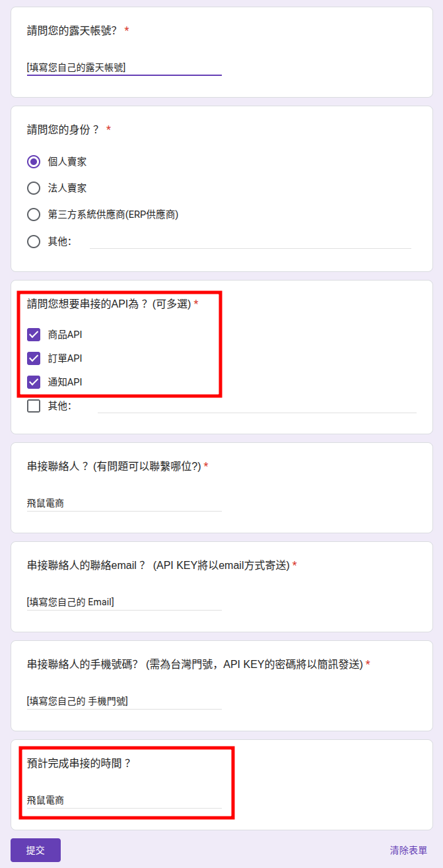Screen dimensions: 443x868
Task: Select the 第三方系統供應商(ERP供應商) option
Action: pos(34,214)
